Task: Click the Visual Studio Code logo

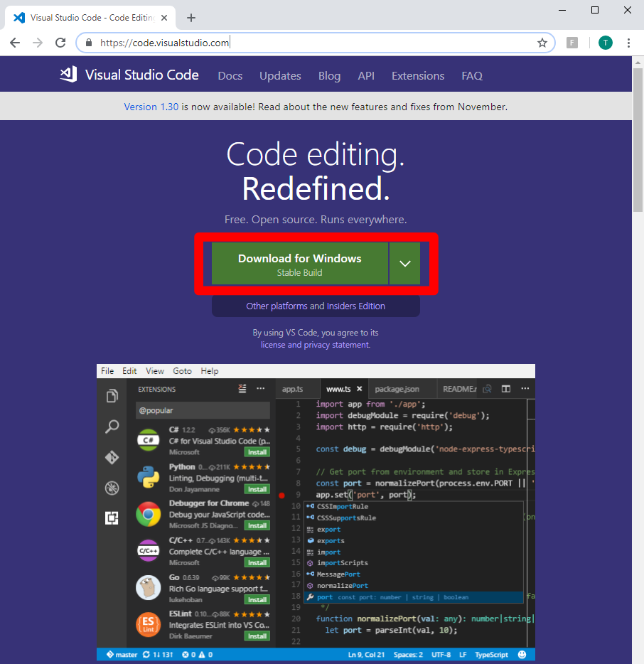Action: (129, 75)
